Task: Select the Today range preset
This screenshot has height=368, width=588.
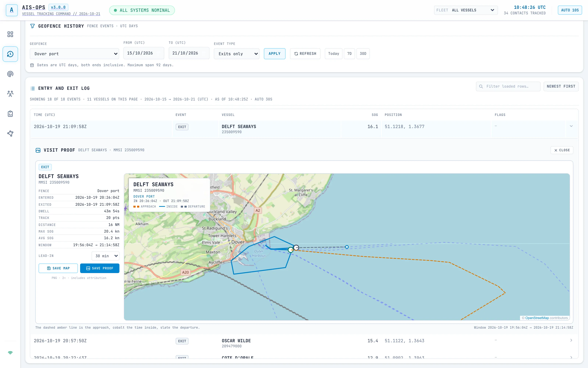Action: [x=333, y=54]
